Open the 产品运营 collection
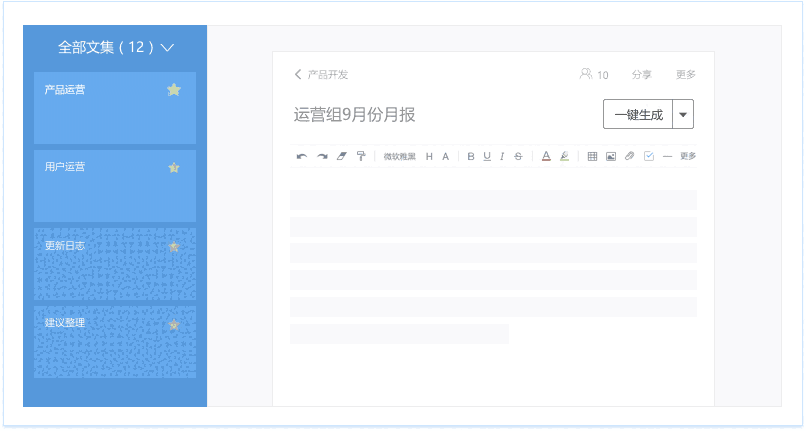This screenshot has width=806, height=431. 115,108
